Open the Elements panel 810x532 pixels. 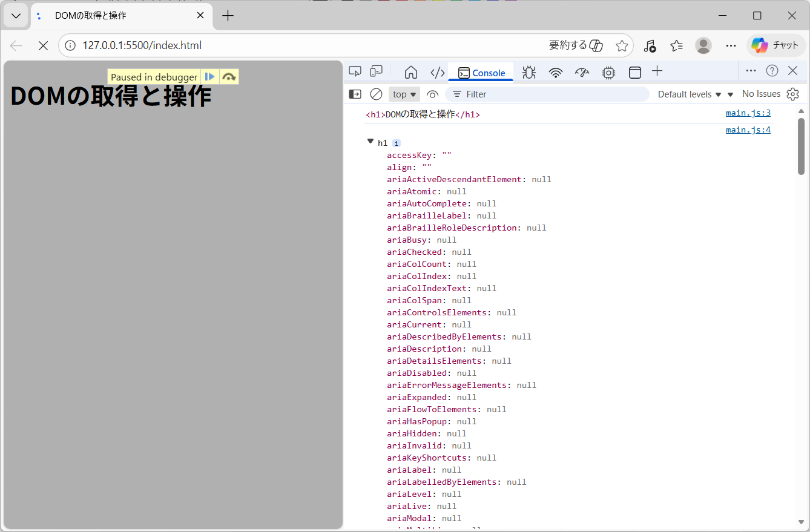[x=438, y=73]
